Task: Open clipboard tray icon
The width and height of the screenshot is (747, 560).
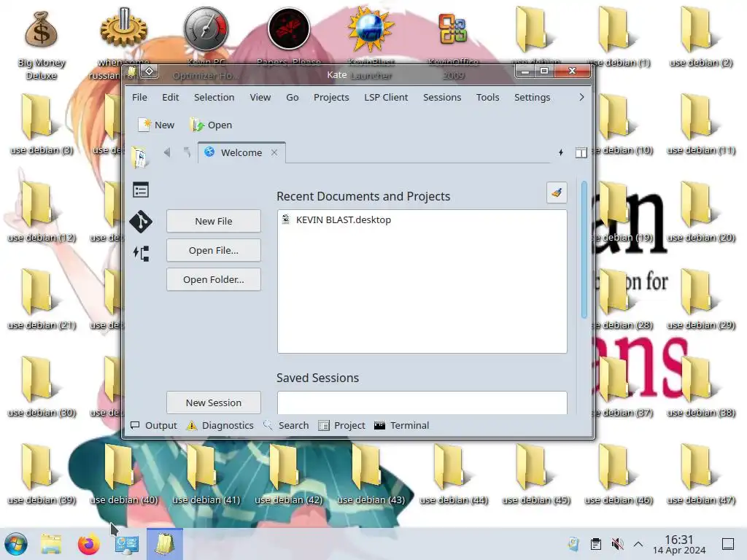Action: (x=595, y=544)
